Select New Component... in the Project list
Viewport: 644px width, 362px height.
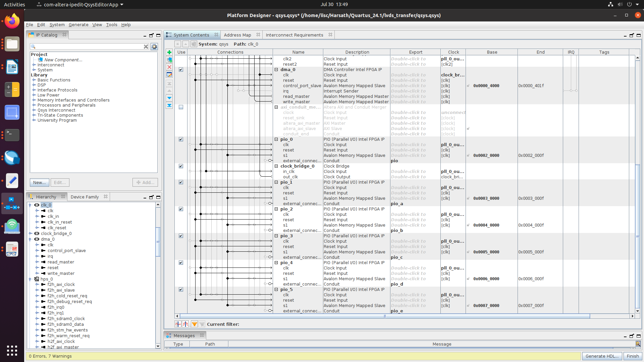click(63, 60)
